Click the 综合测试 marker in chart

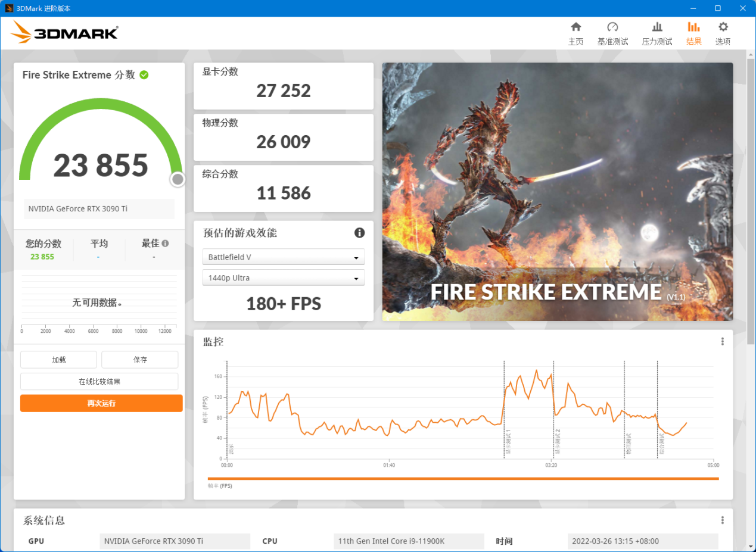click(661, 445)
